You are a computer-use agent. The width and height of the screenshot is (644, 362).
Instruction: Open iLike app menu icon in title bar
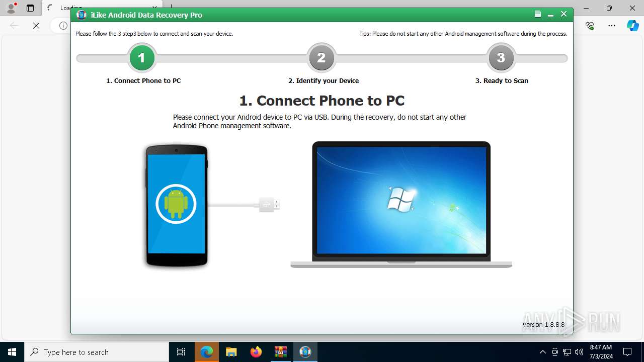click(x=538, y=14)
